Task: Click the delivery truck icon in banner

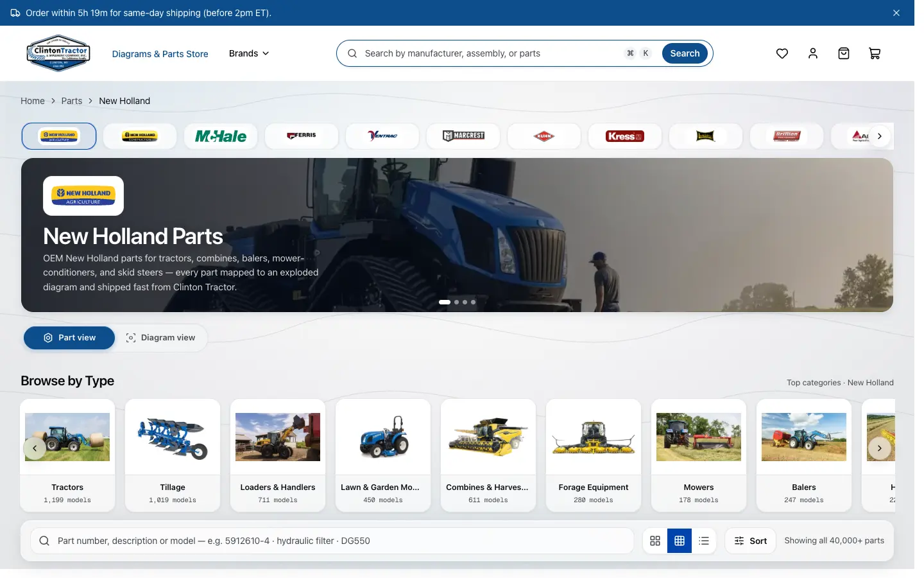Action: click(x=15, y=13)
